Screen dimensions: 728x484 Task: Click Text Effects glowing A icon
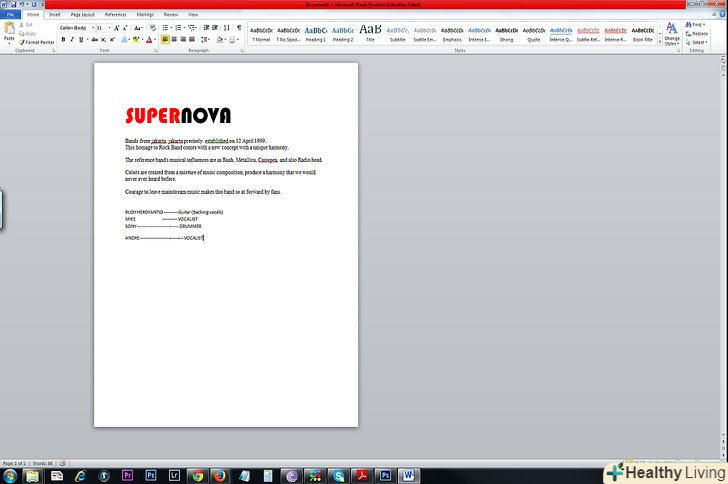coord(125,40)
